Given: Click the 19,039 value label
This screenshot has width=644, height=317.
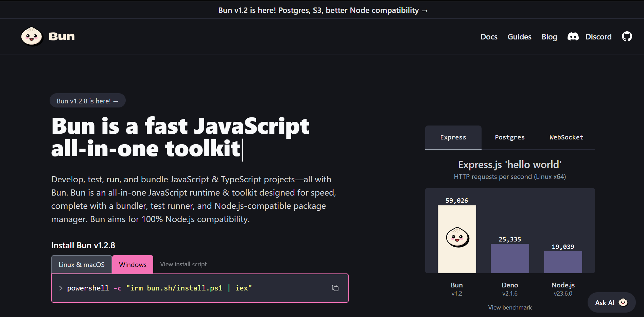Looking at the screenshot, I should coord(563,247).
